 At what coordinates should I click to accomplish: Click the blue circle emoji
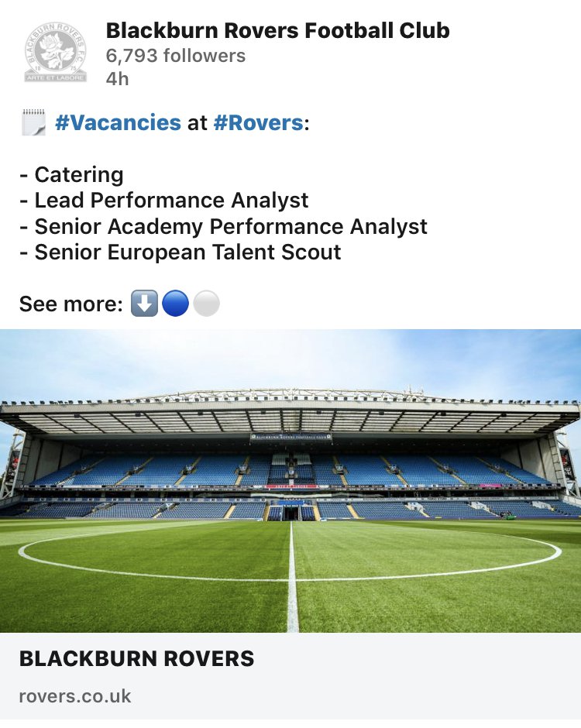175,304
